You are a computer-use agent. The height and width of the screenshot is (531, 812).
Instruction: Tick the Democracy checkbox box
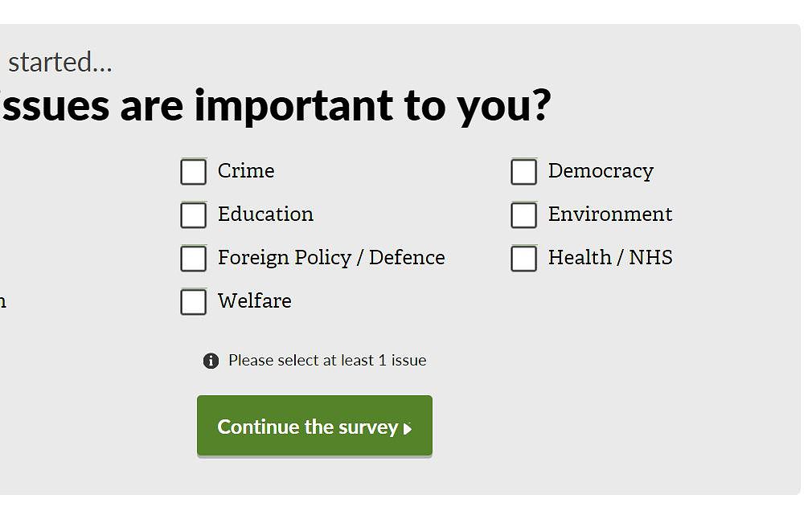[524, 172]
